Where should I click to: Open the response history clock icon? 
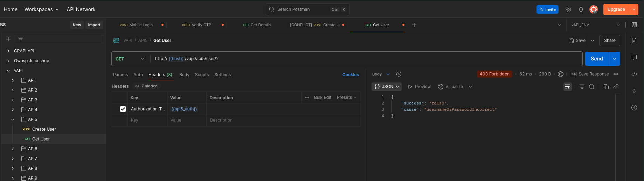tap(399, 74)
